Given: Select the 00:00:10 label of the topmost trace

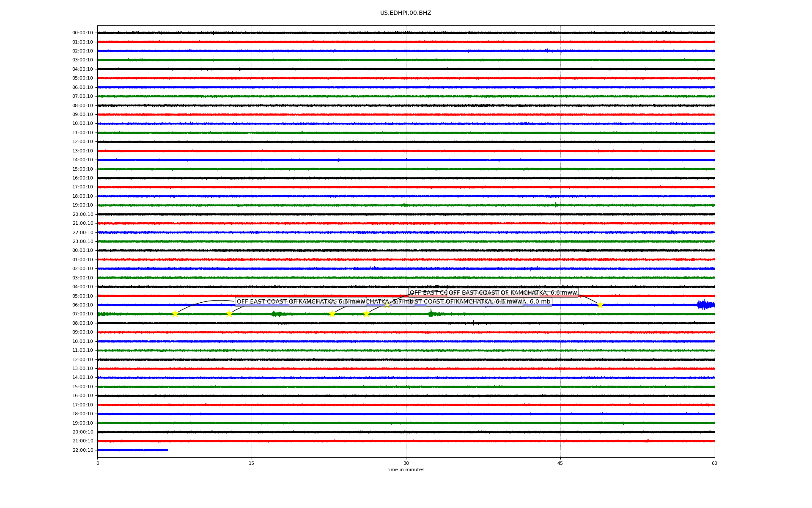Looking at the screenshot, I should pyautogui.click(x=83, y=33).
